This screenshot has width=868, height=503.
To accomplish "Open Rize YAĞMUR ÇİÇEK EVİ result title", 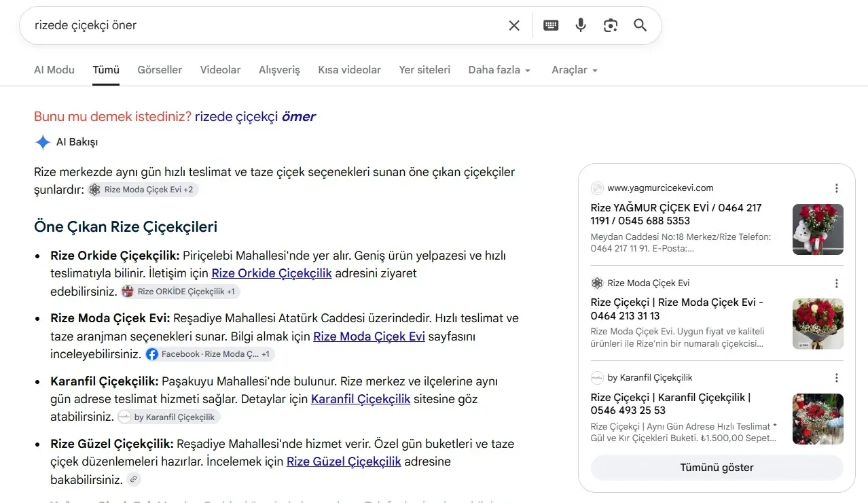I will [676, 214].
